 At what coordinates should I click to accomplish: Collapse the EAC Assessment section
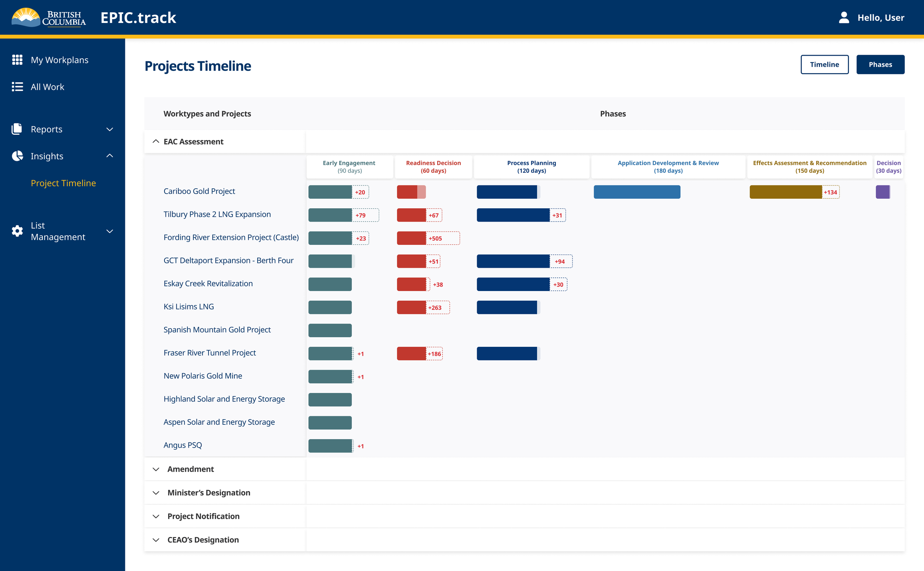point(156,141)
